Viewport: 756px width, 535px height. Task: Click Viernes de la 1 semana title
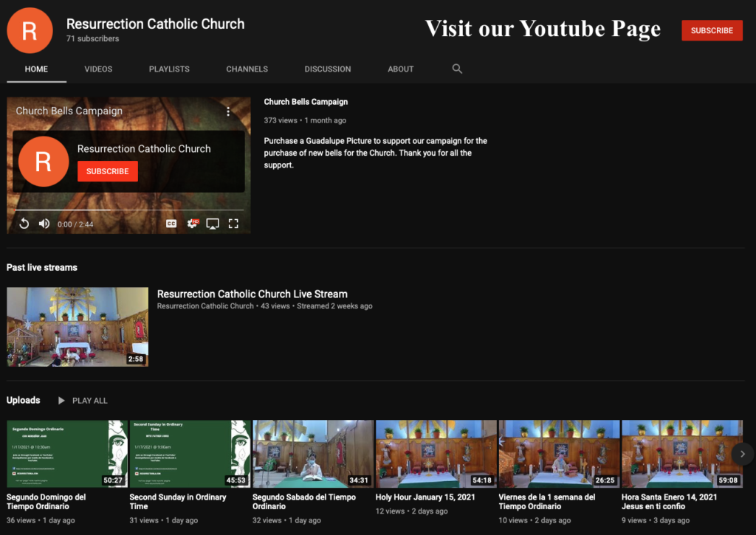coord(547,502)
